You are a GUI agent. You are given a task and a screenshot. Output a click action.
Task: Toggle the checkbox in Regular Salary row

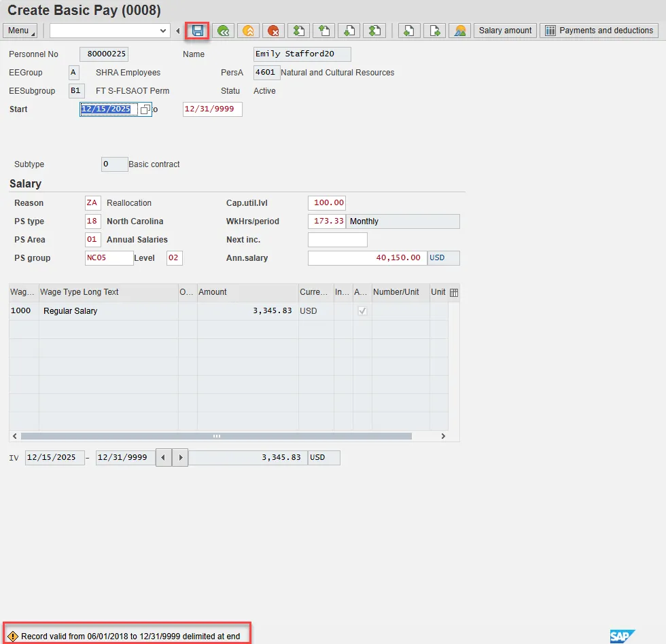pos(362,310)
